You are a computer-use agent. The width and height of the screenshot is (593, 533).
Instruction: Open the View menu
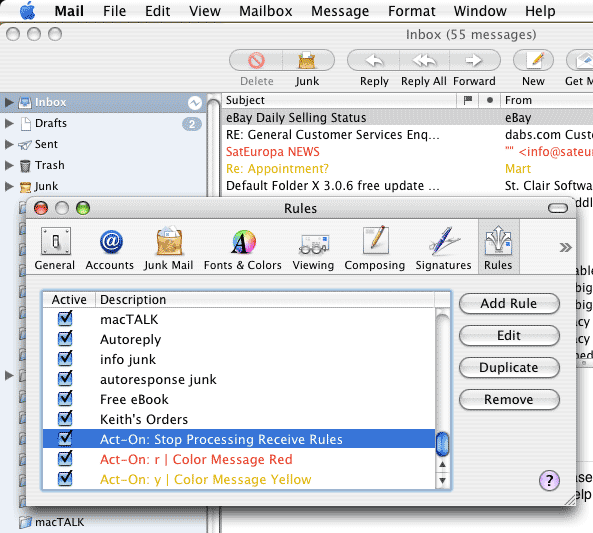point(205,11)
